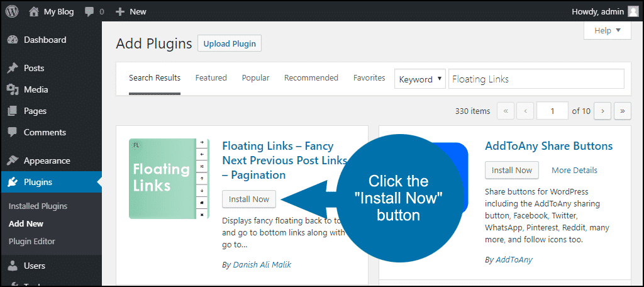Click the plus New icon
Screen dimensions: 644x287
[x=120, y=12]
